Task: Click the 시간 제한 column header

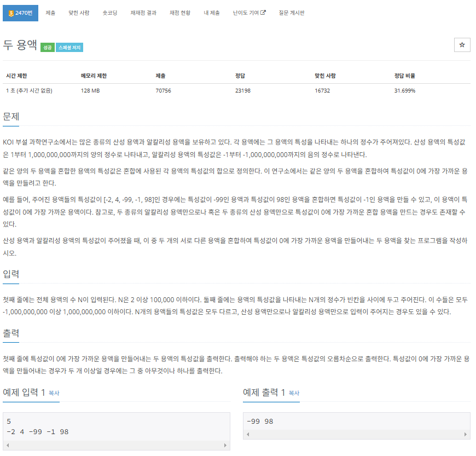Action: pyautogui.click(x=17, y=76)
